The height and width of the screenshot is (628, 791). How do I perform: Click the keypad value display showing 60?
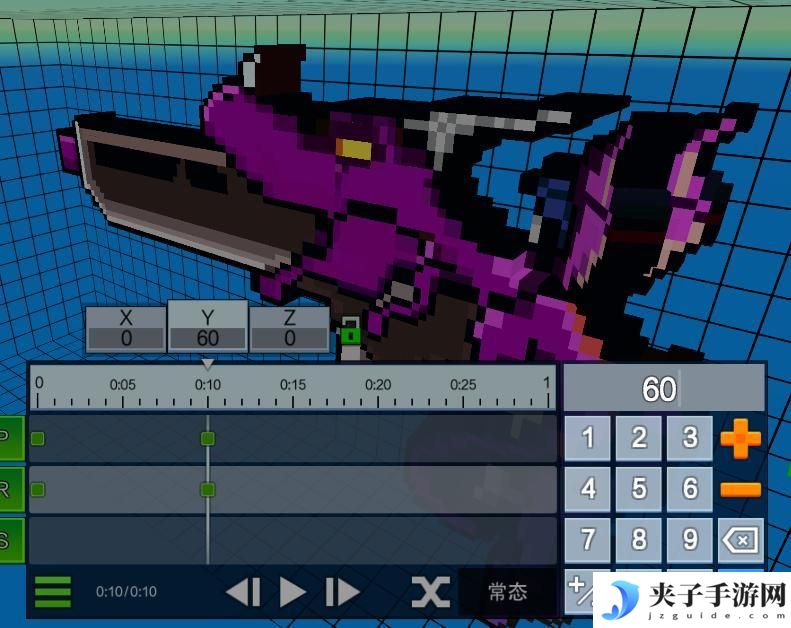(x=664, y=388)
